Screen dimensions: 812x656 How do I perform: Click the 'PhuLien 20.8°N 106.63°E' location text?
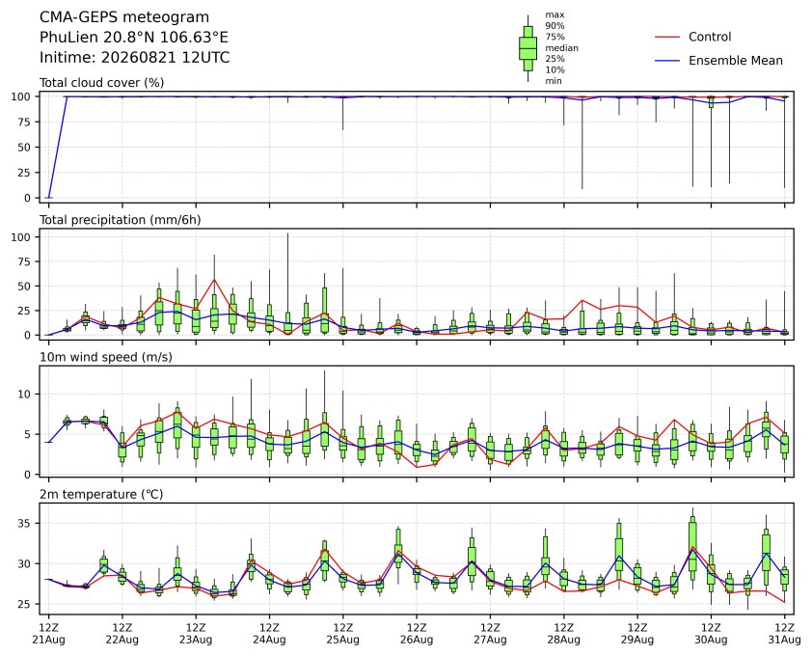pyautogui.click(x=134, y=38)
